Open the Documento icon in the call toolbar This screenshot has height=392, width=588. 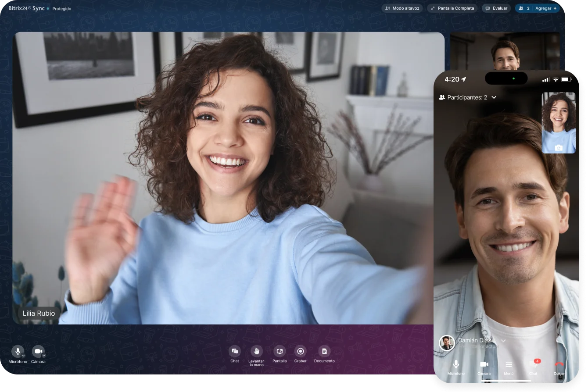point(324,352)
